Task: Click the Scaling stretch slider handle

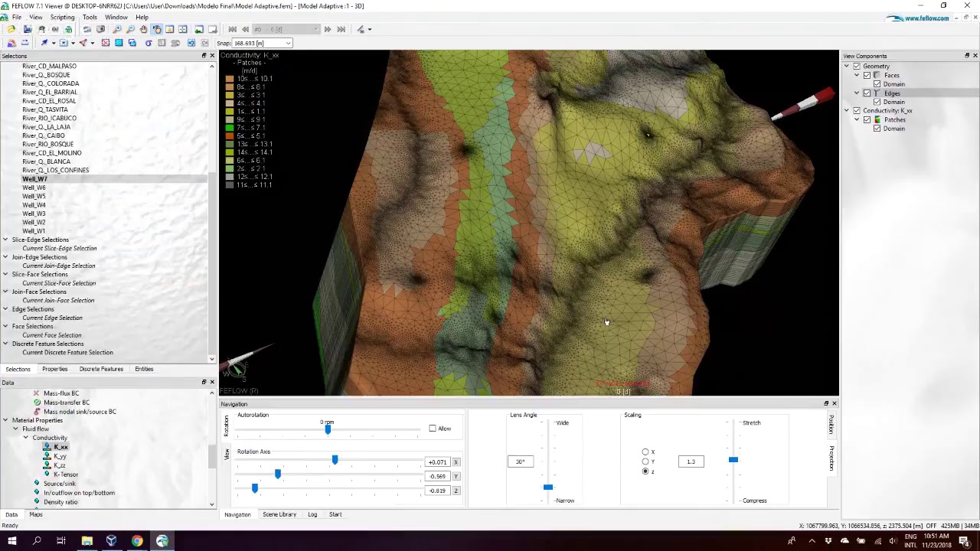Action: coord(733,460)
